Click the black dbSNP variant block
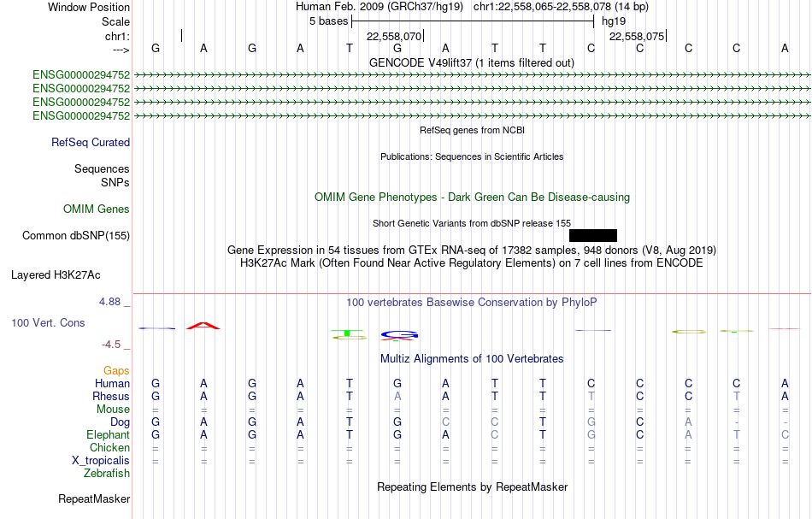Screen dimensions: 812x519 click(x=593, y=236)
